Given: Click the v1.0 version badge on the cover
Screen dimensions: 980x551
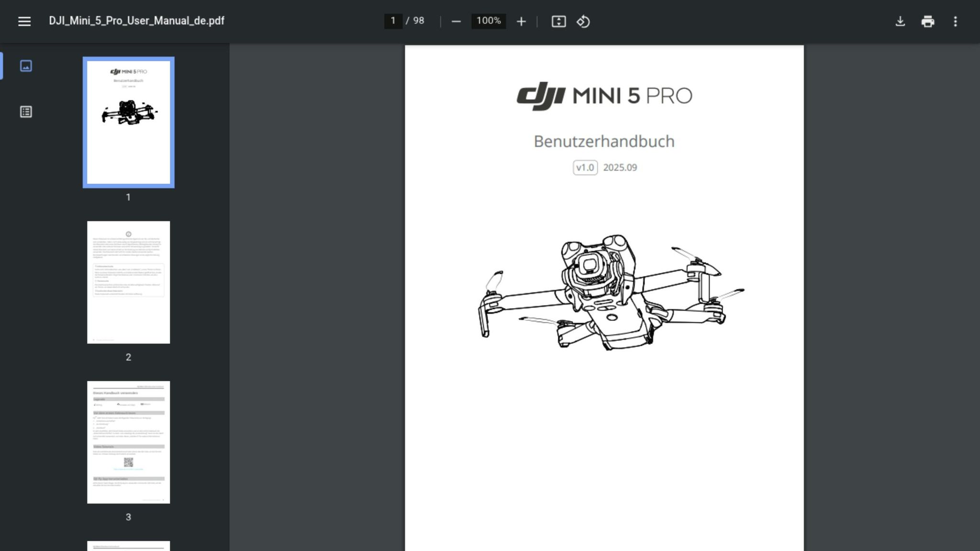Looking at the screenshot, I should [x=585, y=167].
